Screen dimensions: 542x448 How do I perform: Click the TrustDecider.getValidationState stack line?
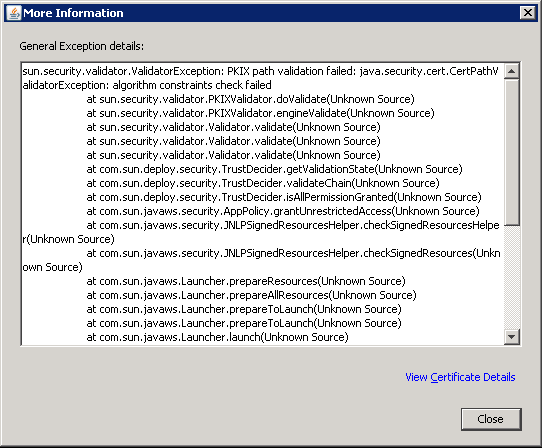coord(274,169)
